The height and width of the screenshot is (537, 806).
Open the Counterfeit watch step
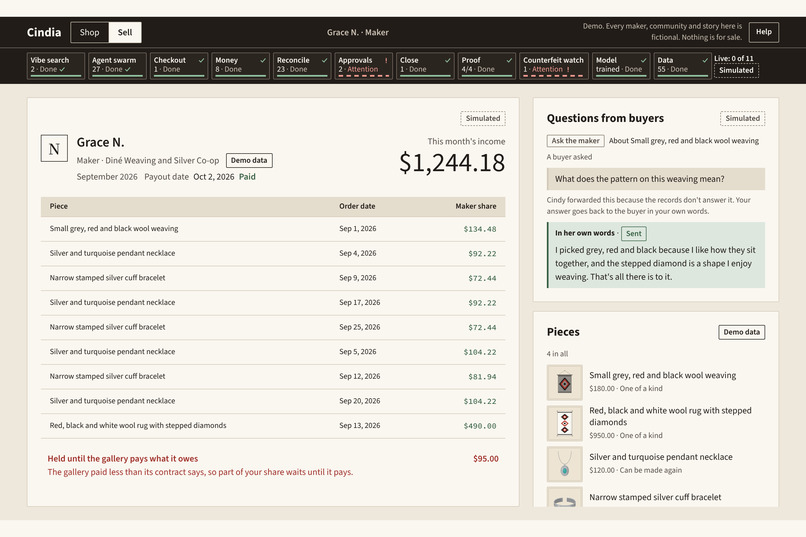coord(554,65)
